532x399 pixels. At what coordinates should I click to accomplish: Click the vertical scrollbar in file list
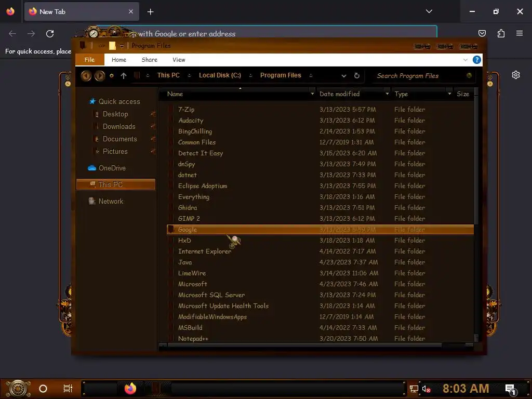tap(476, 159)
